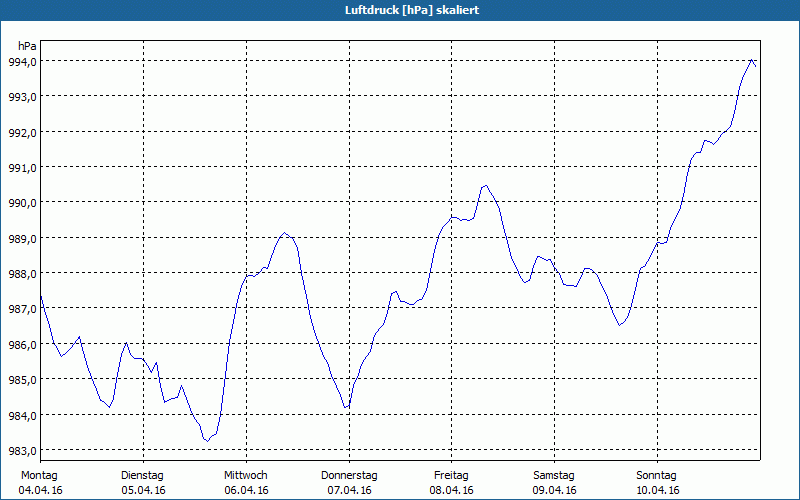Click the date 06.04.16

(x=246, y=490)
